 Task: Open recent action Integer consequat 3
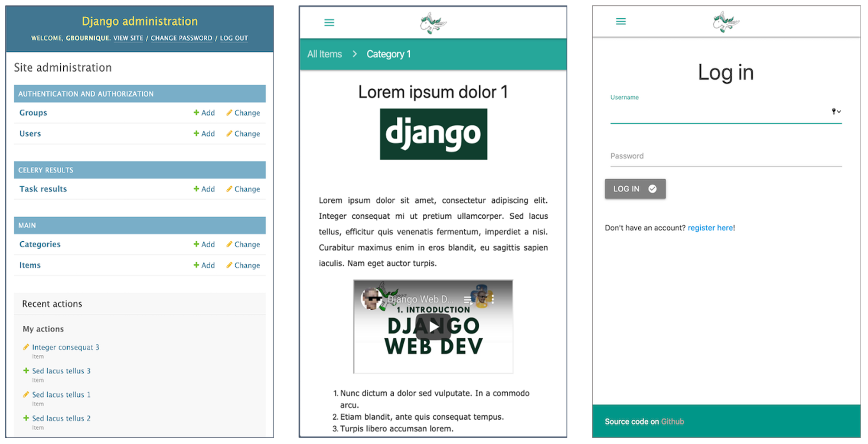coord(65,347)
